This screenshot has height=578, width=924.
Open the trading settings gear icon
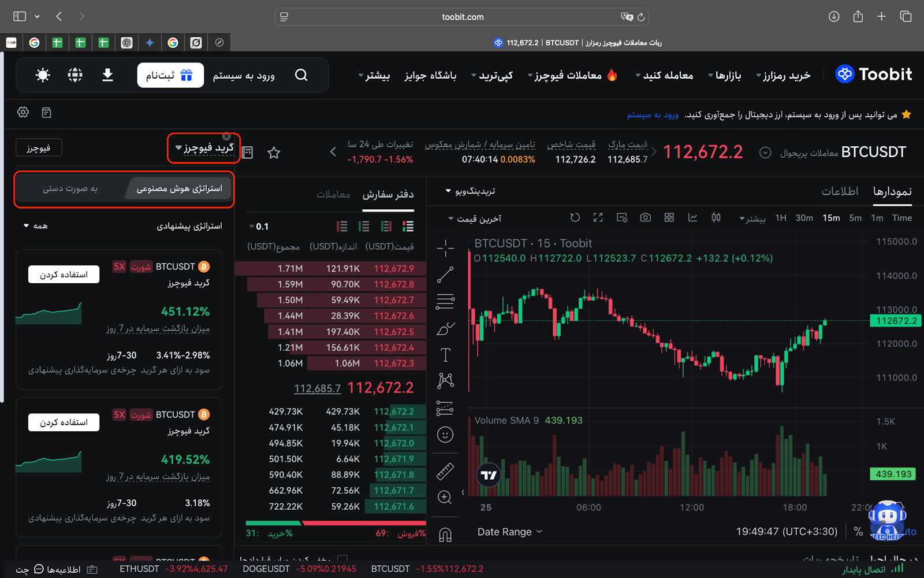click(x=23, y=112)
